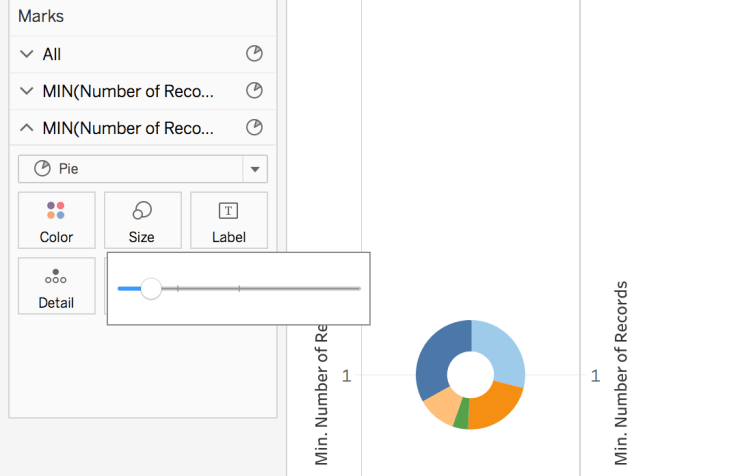Expand the All marks section chevron

pos(26,54)
